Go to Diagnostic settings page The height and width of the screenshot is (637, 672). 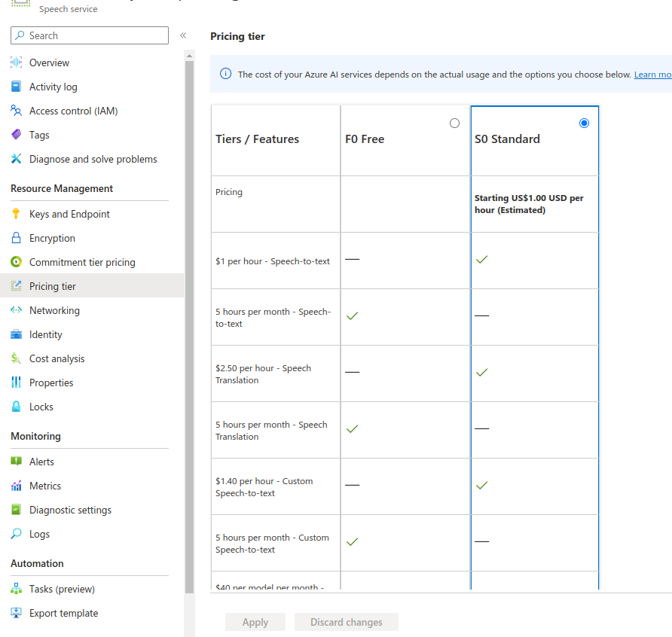point(70,510)
